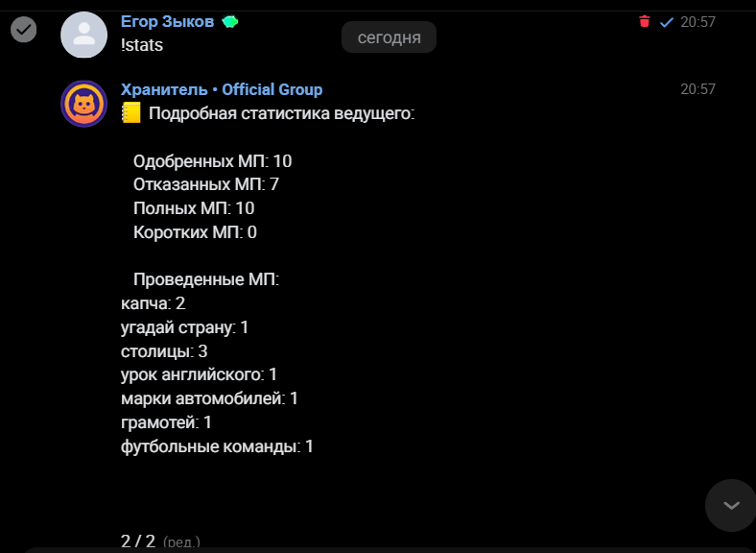Click the 'Отказанных МП: 7' line
This screenshot has height=553, width=756.
[205, 184]
